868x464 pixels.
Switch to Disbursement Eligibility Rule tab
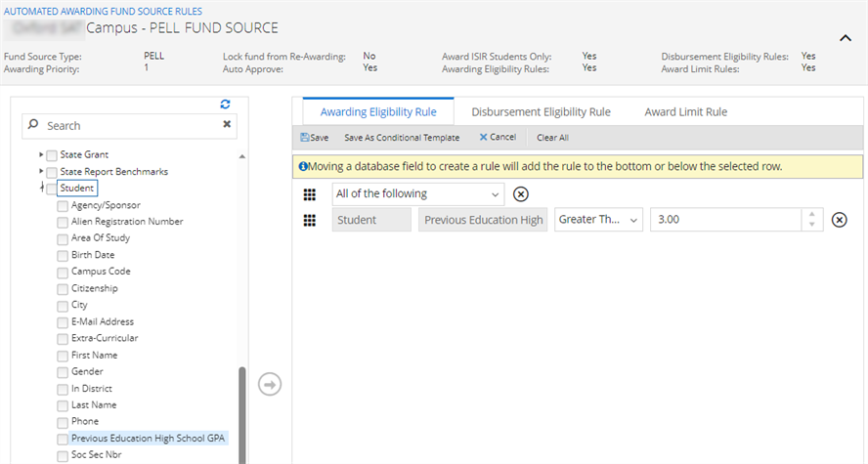[541, 111]
